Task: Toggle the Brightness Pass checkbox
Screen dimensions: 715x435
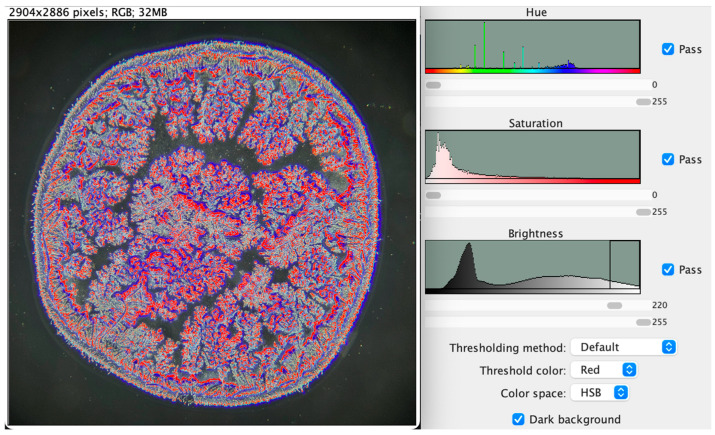Action: point(668,269)
